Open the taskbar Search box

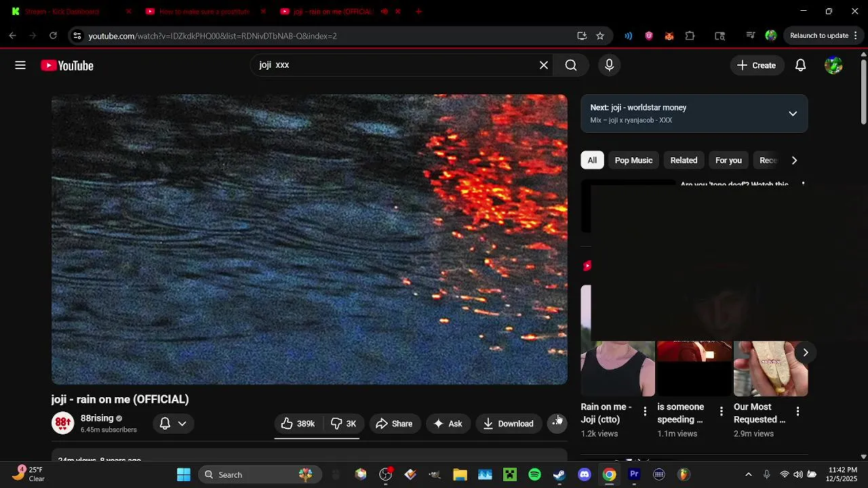point(260,474)
